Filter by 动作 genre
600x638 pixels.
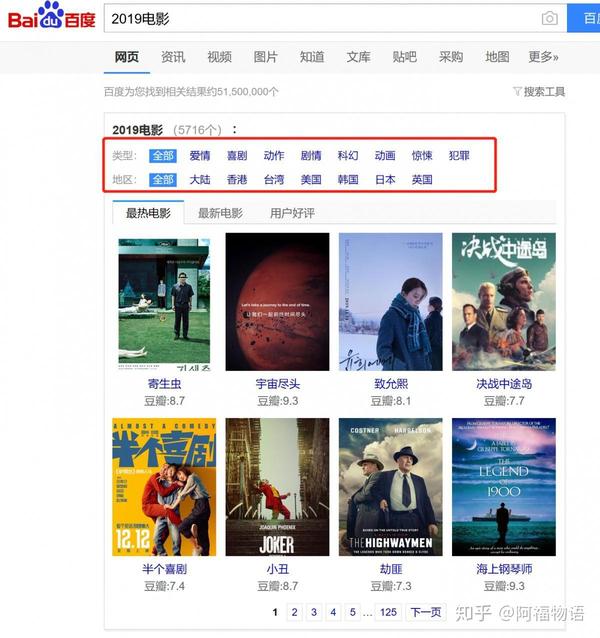tap(274, 155)
